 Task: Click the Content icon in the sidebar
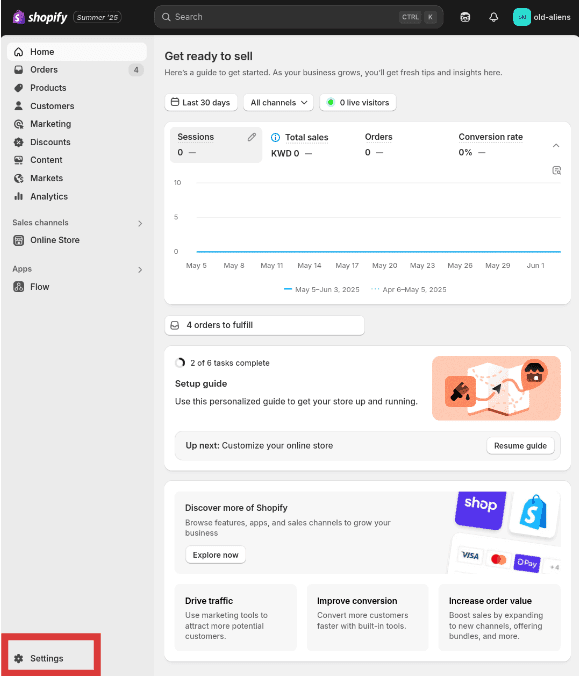(x=19, y=160)
